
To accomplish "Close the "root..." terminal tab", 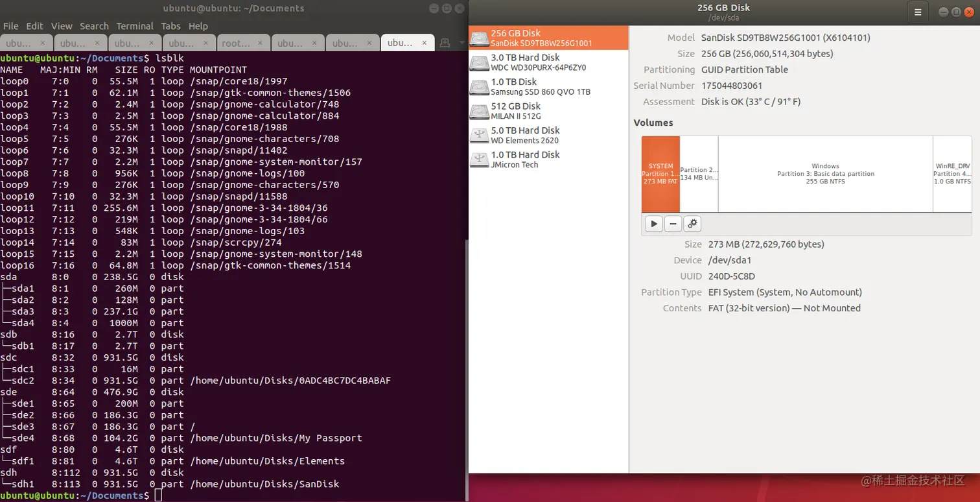I will (x=261, y=43).
